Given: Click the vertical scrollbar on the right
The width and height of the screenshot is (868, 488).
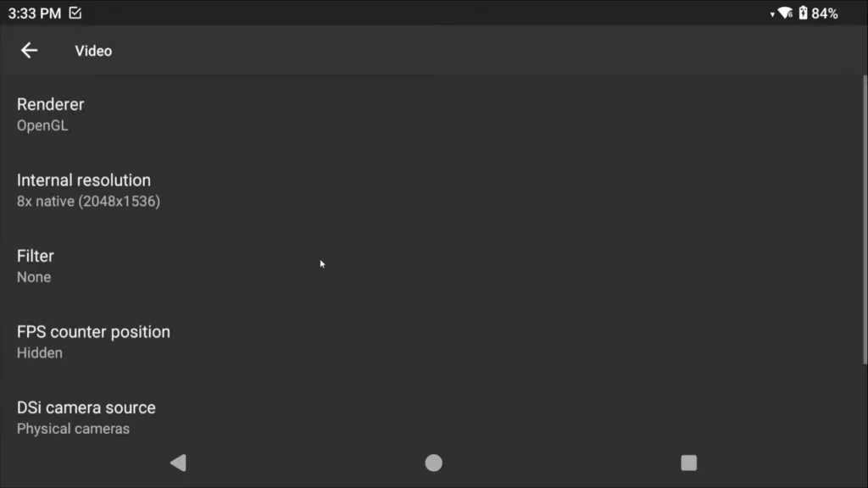Looking at the screenshot, I should 865,219.
